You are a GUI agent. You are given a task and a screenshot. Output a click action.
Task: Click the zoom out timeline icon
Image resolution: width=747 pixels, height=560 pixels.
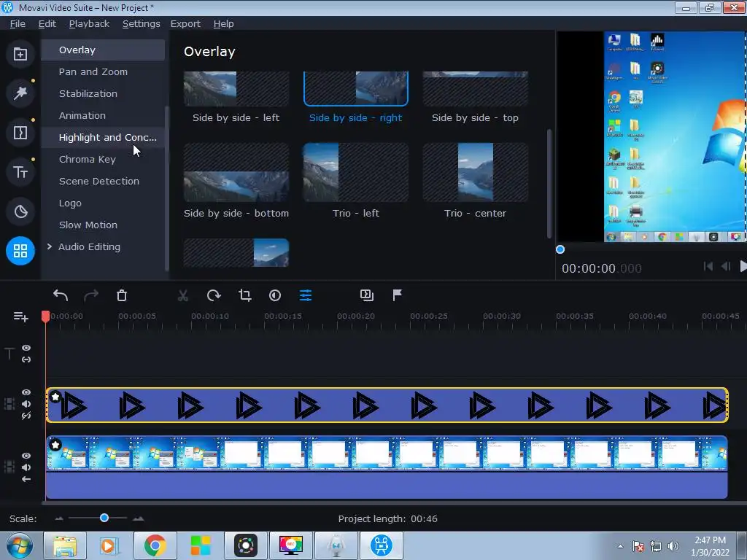pyautogui.click(x=59, y=518)
